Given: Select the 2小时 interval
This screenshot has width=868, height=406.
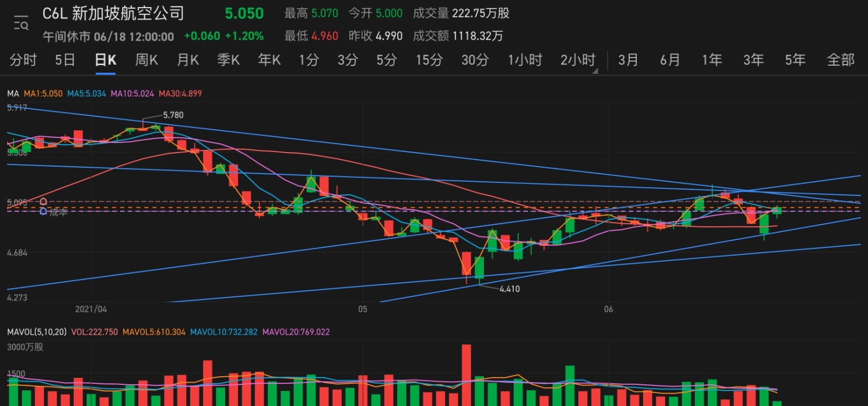Looking at the screenshot, I should (578, 60).
